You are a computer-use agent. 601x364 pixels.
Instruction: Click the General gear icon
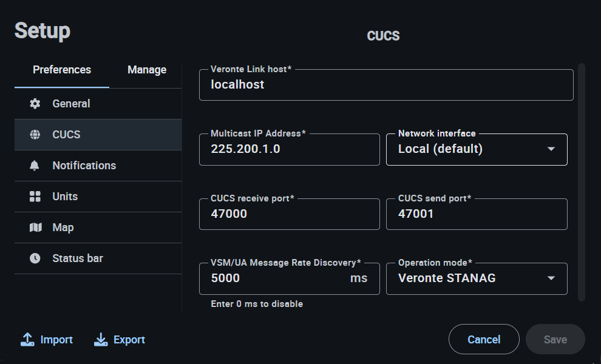[x=35, y=104]
